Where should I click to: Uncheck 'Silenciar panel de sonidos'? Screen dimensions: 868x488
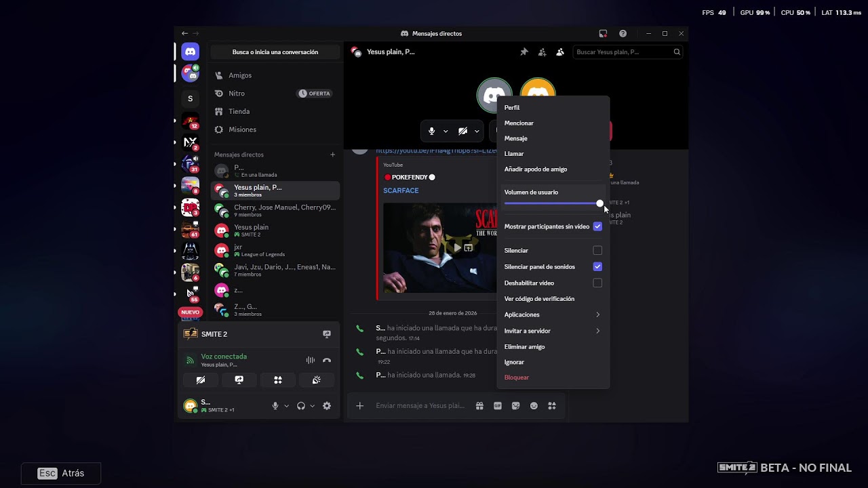(x=597, y=267)
